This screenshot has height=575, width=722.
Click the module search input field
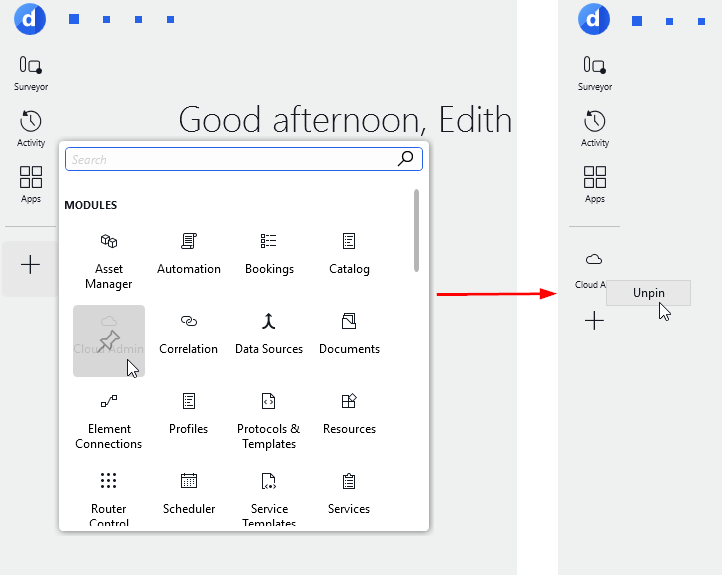pos(230,159)
